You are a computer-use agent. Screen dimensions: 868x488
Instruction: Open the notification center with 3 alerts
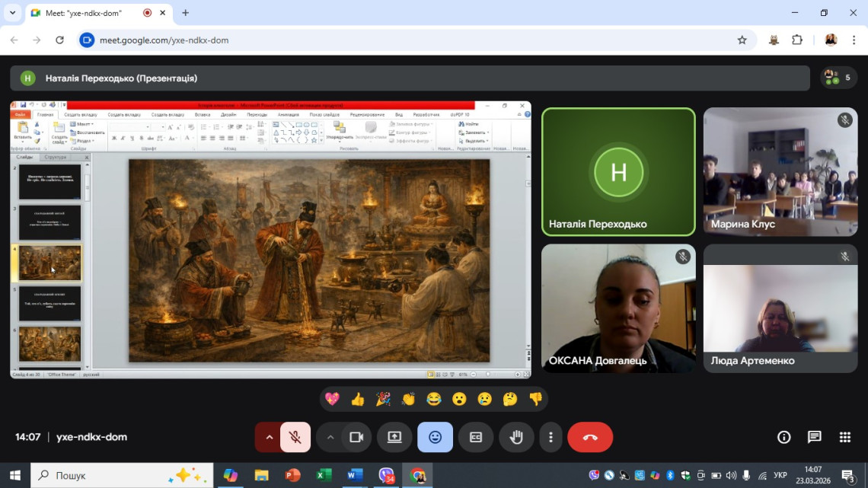[849, 475]
